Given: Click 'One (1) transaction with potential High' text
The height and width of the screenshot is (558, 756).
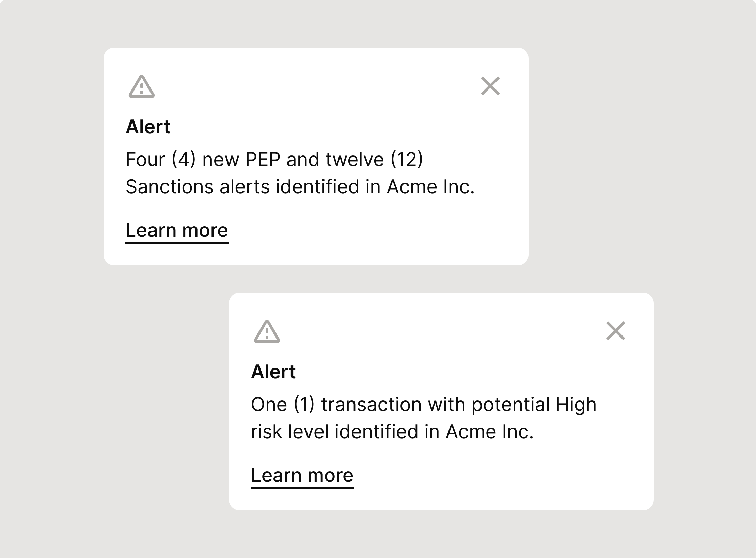Looking at the screenshot, I should click(424, 404).
